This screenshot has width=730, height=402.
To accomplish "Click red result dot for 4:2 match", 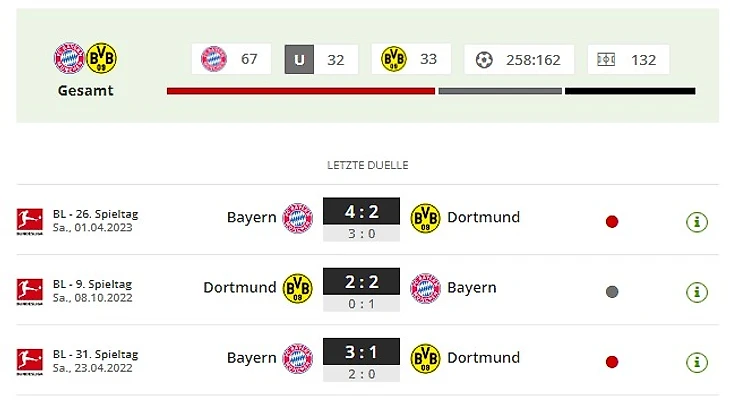I will (612, 222).
